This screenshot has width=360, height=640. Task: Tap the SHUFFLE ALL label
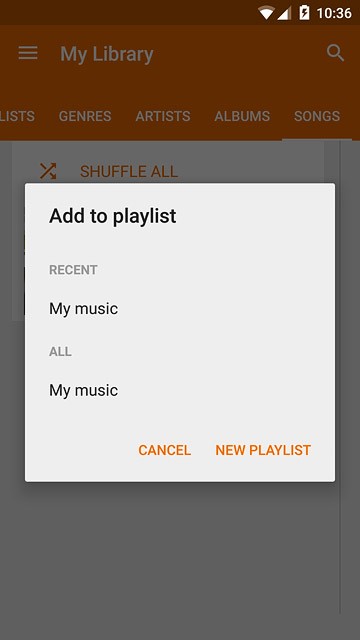tap(129, 171)
